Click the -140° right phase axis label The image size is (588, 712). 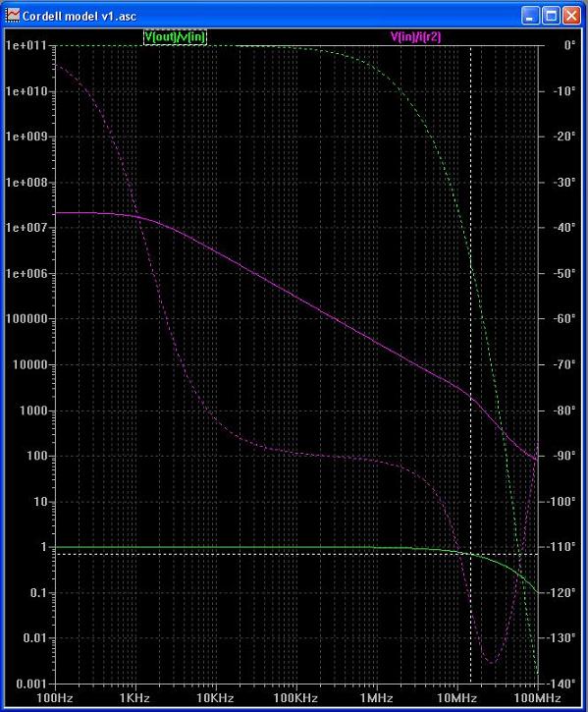tap(561, 683)
